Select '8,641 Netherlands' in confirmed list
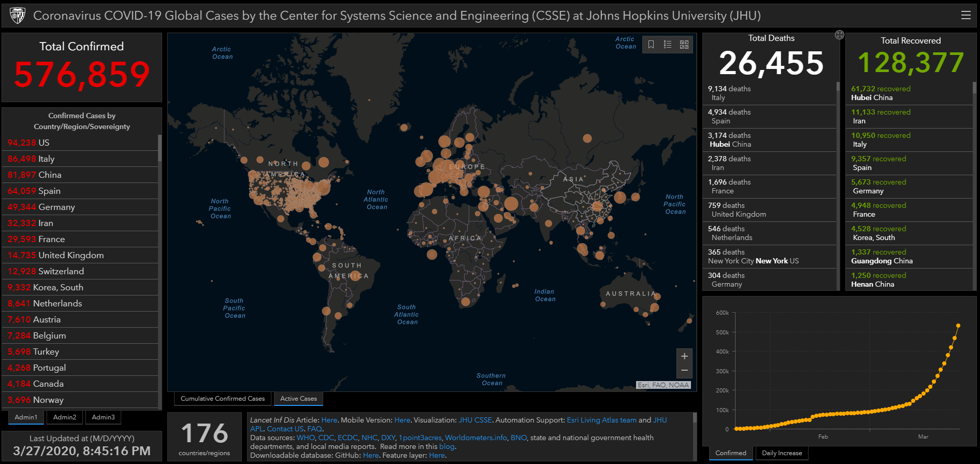 click(80, 303)
